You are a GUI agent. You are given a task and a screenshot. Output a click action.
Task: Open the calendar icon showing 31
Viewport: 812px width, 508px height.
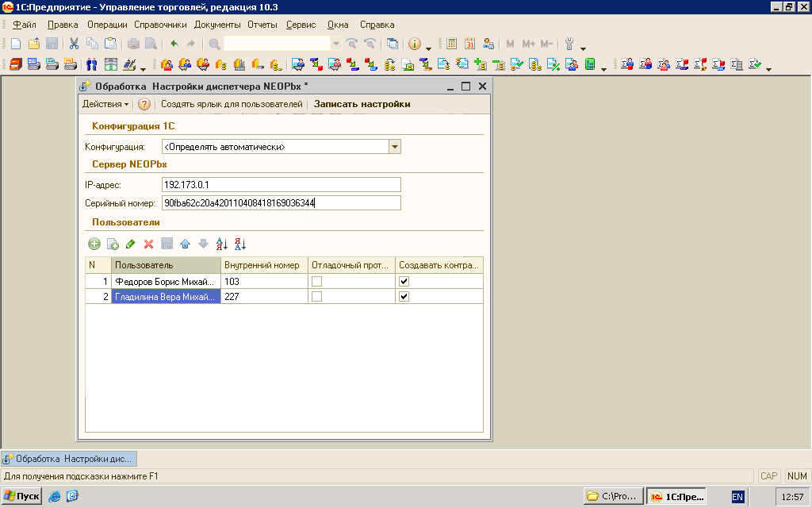coord(469,44)
